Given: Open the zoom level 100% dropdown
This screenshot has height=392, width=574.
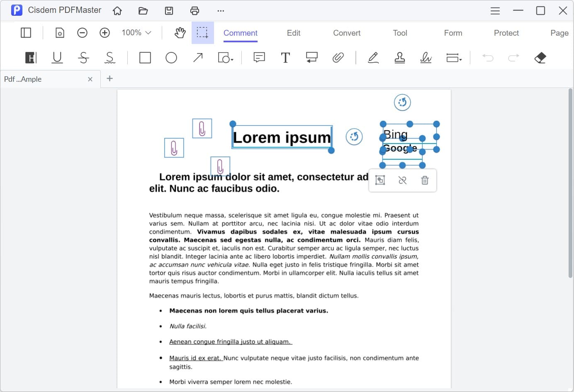Looking at the screenshot, I should 136,32.
